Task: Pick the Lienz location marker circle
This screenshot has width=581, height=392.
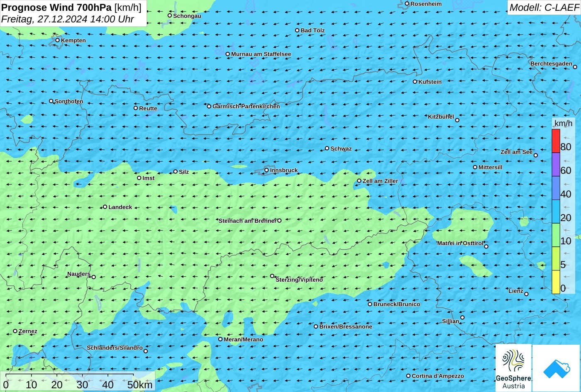Action: click(526, 294)
